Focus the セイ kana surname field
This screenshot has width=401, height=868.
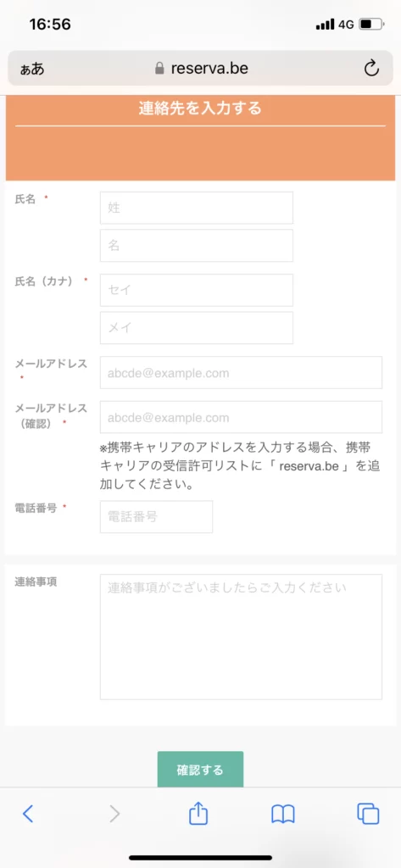click(197, 290)
